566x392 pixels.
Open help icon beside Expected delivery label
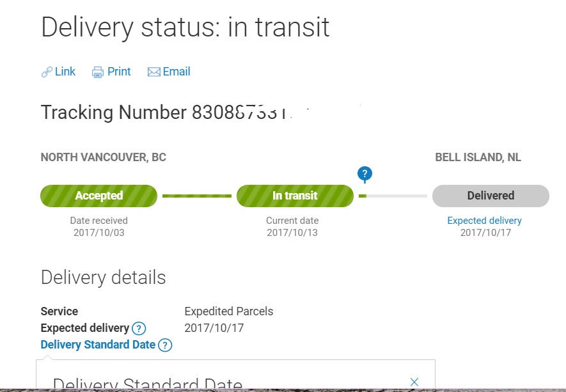click(x=139, y=329)
